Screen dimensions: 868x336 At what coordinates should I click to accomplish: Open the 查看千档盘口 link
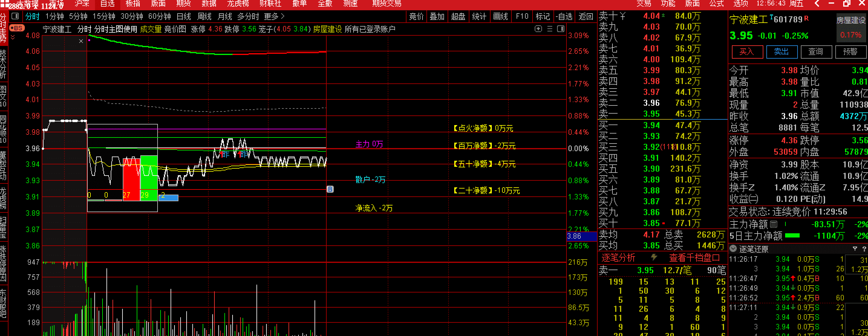(x=694, y=257)
